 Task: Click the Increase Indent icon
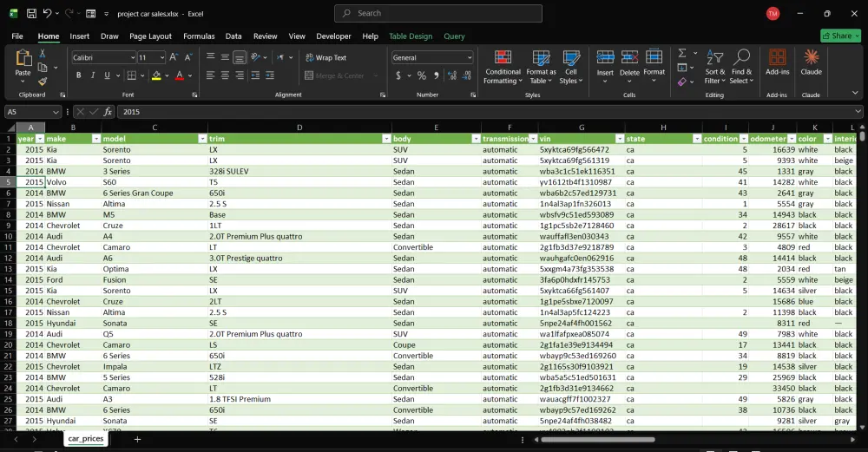tap(270, 75)
